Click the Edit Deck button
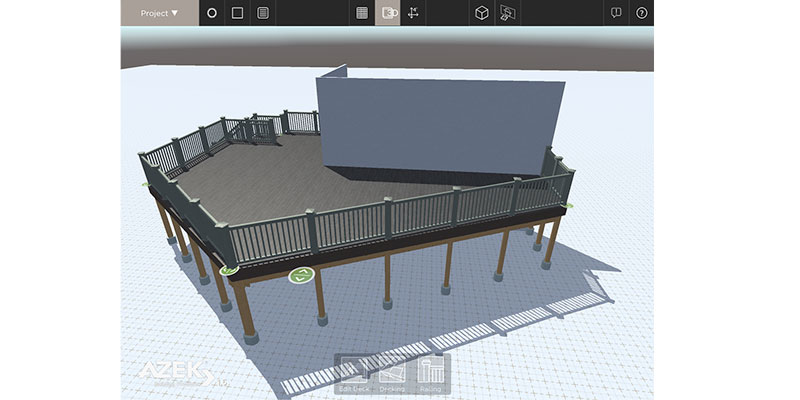Viewport: 800px width, 400px height. tap(354, 373)
